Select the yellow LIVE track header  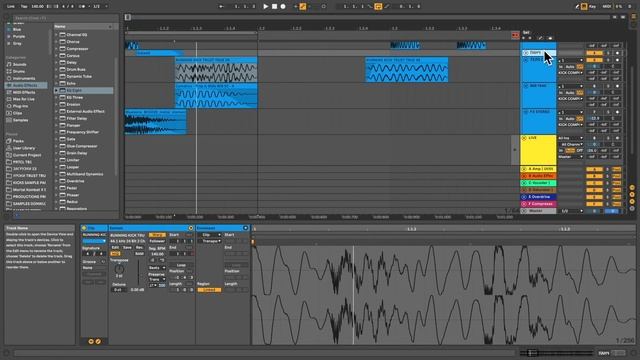pyautogui.click(x=538, y=150)
